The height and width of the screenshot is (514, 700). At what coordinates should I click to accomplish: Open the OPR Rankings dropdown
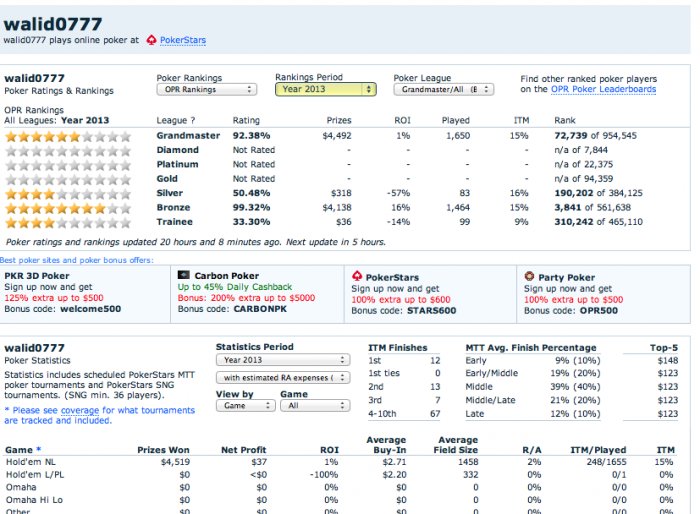tap(207, 89)
